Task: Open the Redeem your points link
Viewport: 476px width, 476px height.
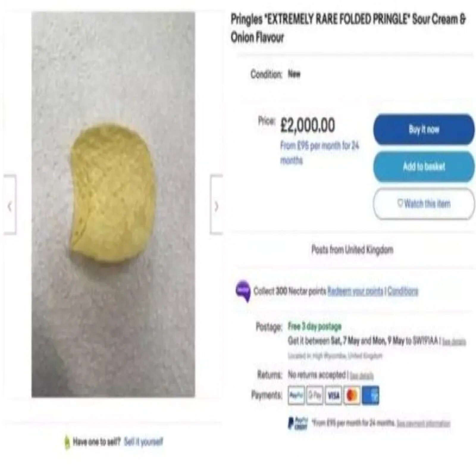Action: [355, 291]
